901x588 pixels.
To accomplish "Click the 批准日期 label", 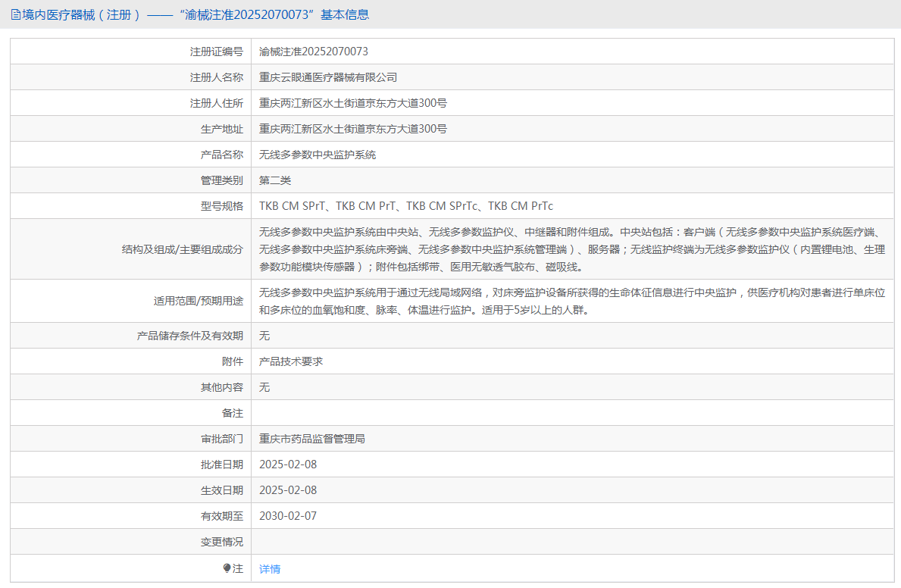I will pyautogui.click(x=222, y=465).
